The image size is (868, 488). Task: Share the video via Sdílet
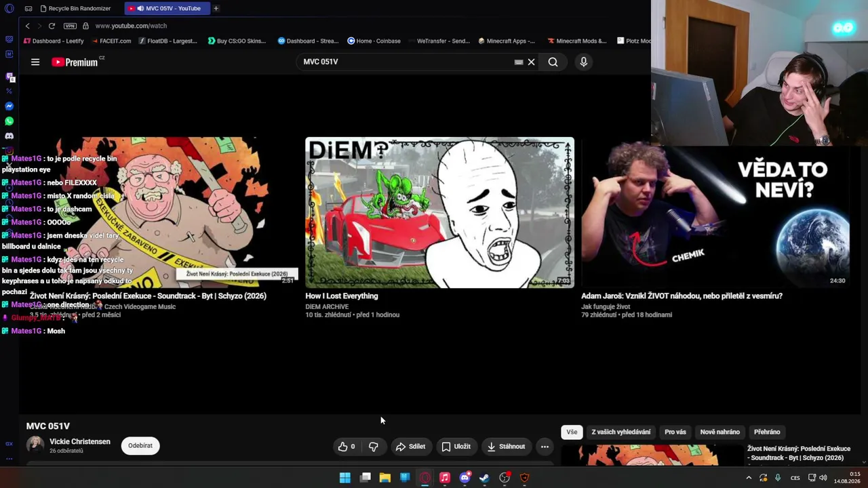pos(410,447)
